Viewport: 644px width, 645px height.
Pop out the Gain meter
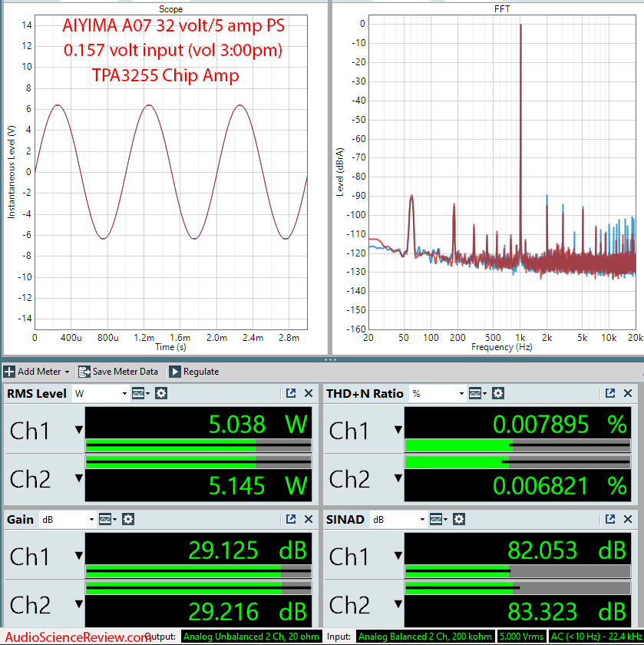click(x=291, y=519)
